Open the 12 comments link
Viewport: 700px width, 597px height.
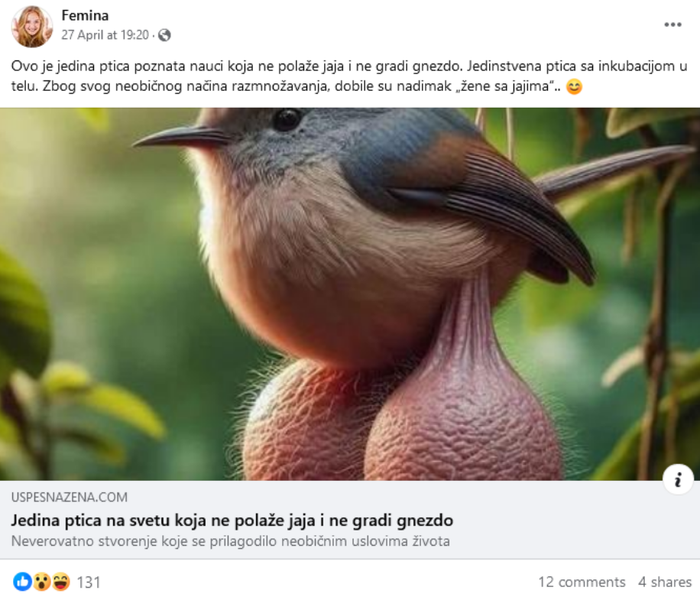[x=582, y=582]
